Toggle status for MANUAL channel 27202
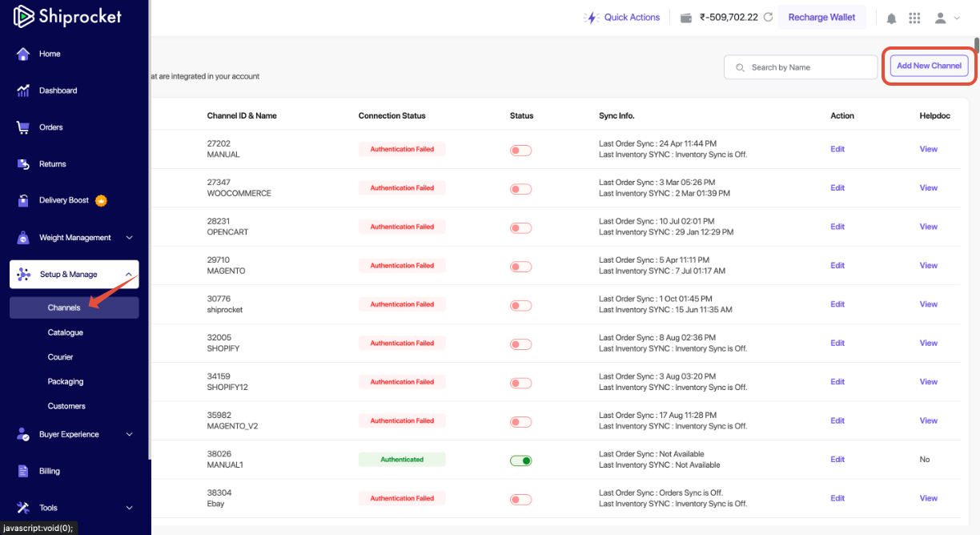Screen dimensions: 980x535 point(520,150)
